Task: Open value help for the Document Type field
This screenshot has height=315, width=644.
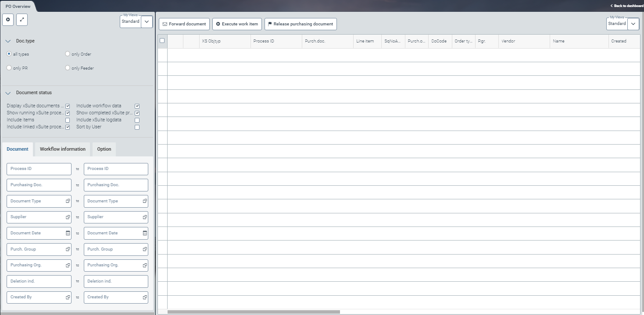Action: pyautogui.click(x=67, y=201)
